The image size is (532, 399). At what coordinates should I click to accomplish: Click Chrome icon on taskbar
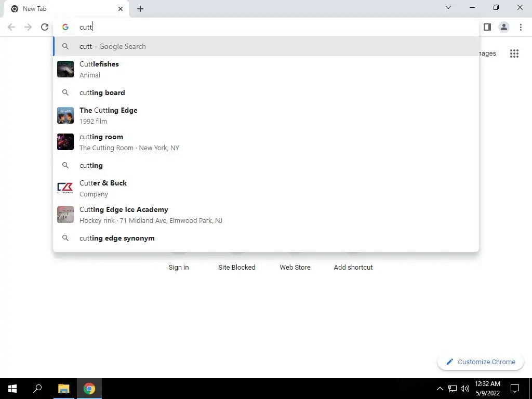[x=89, y=389]
